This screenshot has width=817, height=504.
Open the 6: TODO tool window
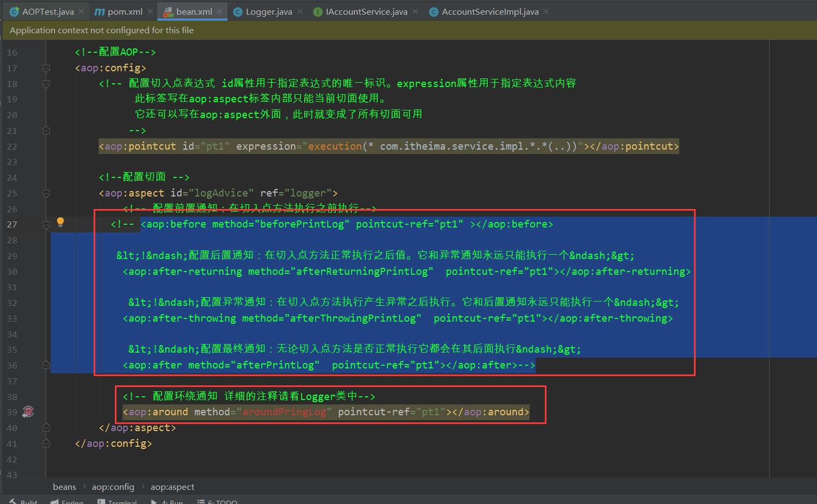(217, 501)
